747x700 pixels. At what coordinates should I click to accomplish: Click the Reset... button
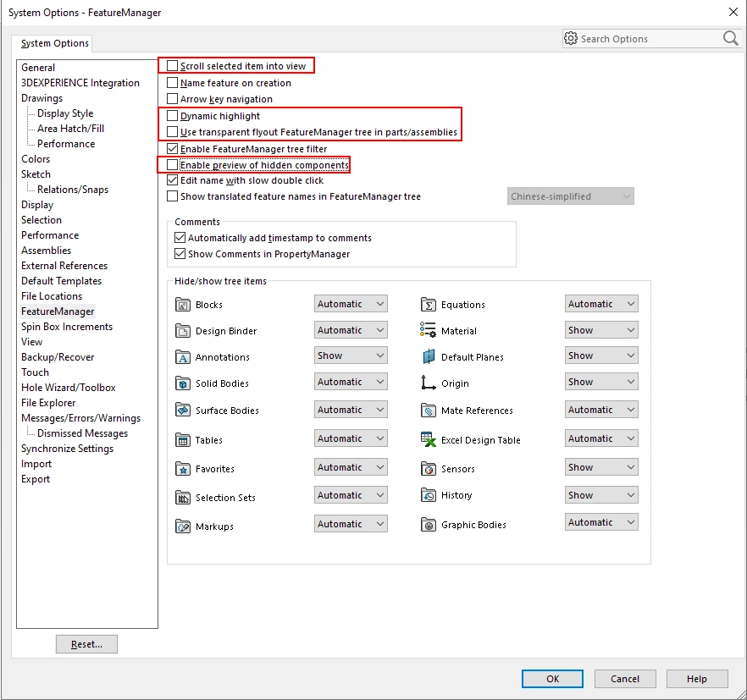[86, 644]
